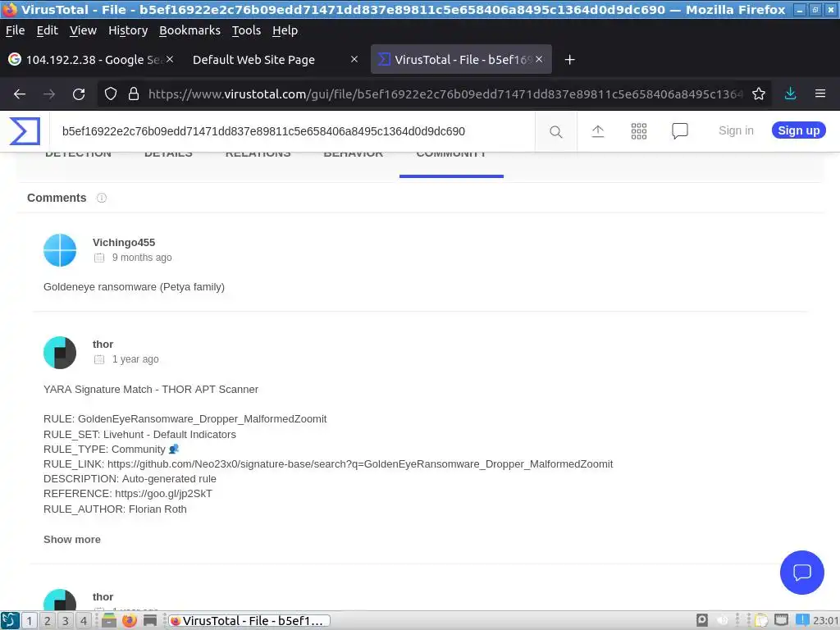
Task: Click the volume tray icon
Action: pyautogui.click(x=723, y=621)
